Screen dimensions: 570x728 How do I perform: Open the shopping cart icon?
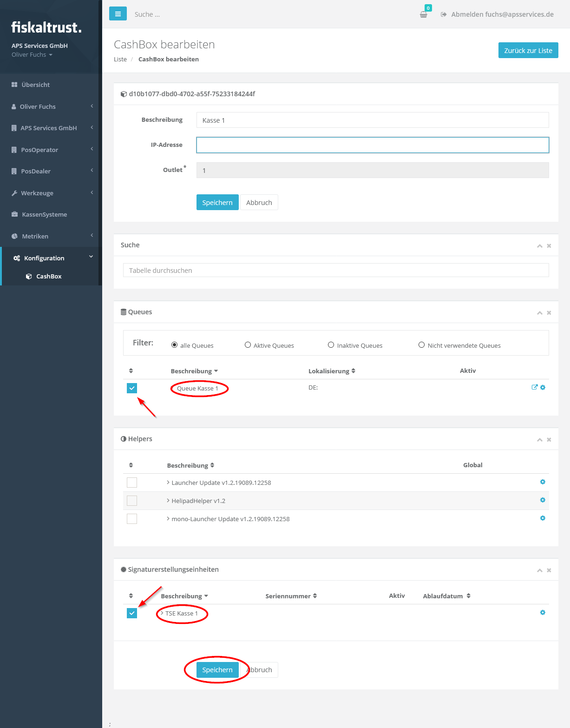click(x=424, y=14)
